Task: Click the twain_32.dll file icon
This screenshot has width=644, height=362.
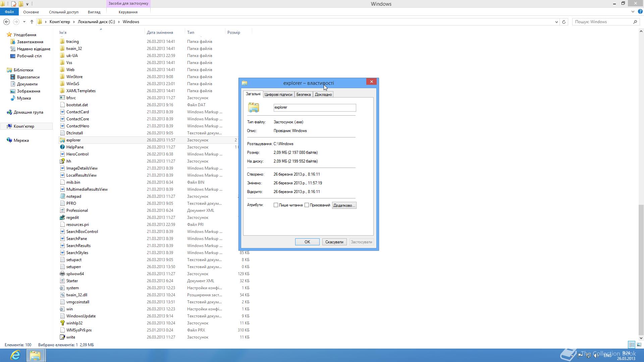Action: tap(62, 295)
